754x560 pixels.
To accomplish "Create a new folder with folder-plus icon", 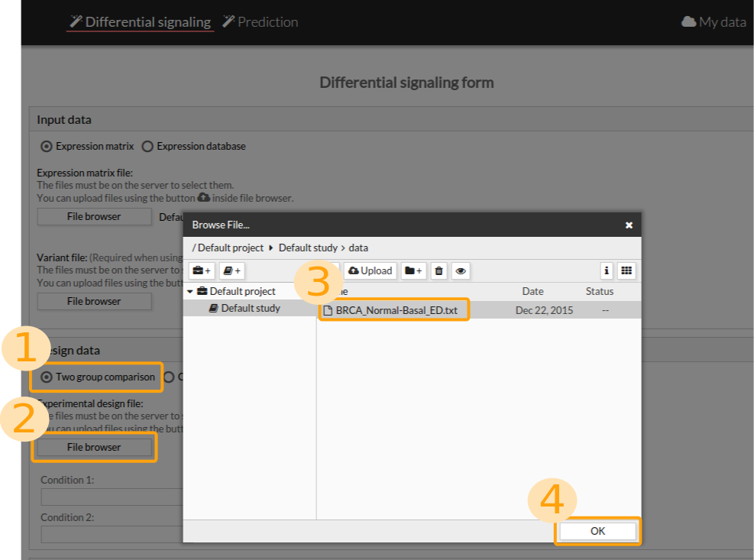I will point(413,270).
